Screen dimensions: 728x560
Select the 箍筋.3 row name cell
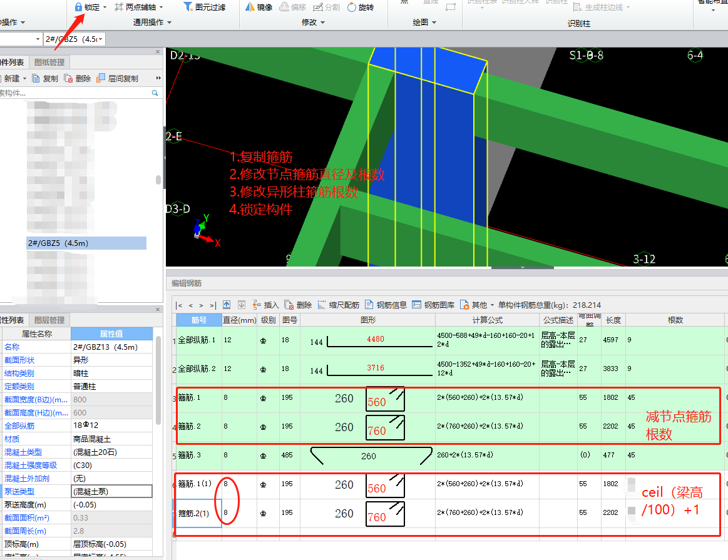click(x=198, y=455)
